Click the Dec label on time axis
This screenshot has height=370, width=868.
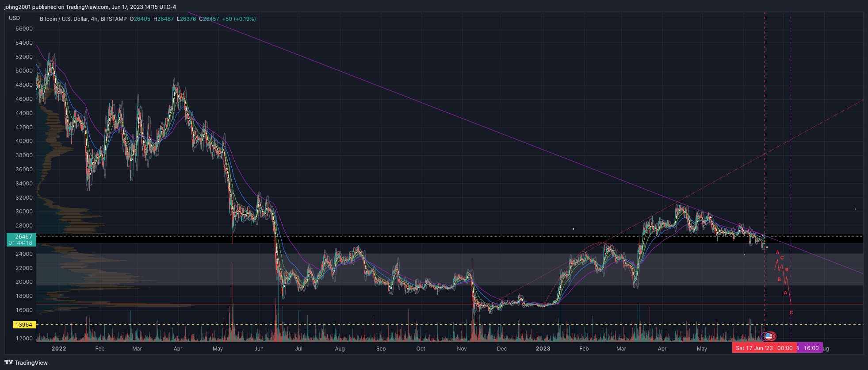pyautogui.click(x=502, y=349)
